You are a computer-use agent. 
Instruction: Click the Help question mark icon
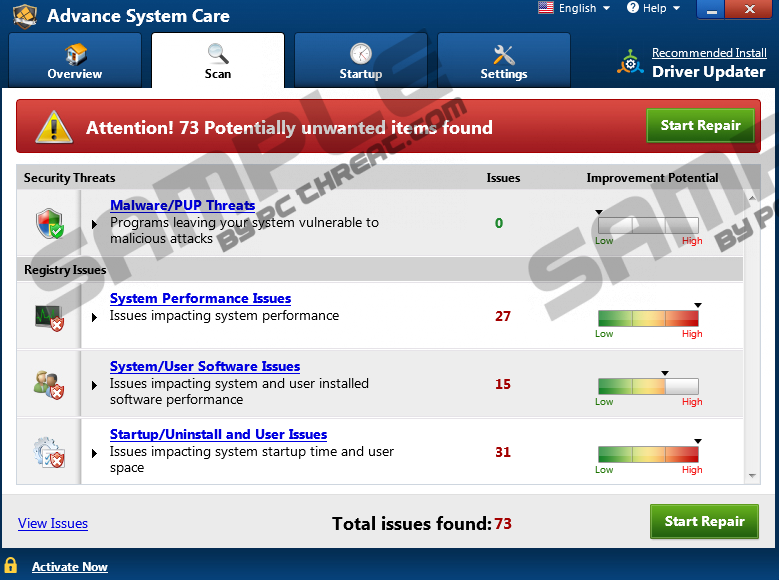tap(632, 7)
